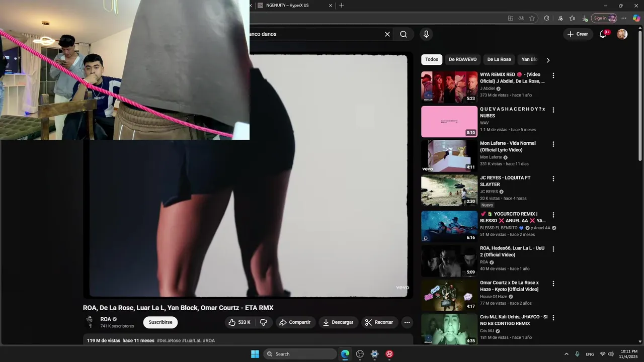Image resolution: width=644 pixels, height=362 pixels.
Task: Open Edge media control music icon
Action: click(560, 18)
